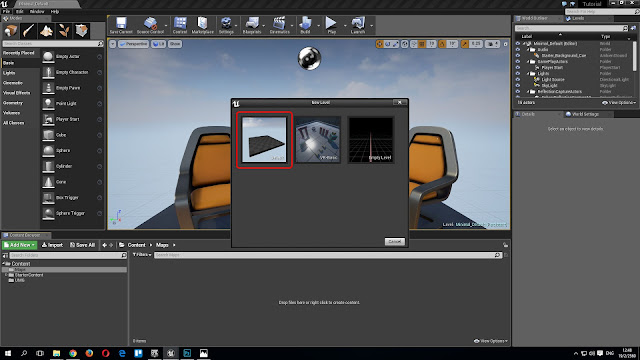
Task: Toggle visibility of GamePlayActors folder
Action: click(x=518, y=62)
